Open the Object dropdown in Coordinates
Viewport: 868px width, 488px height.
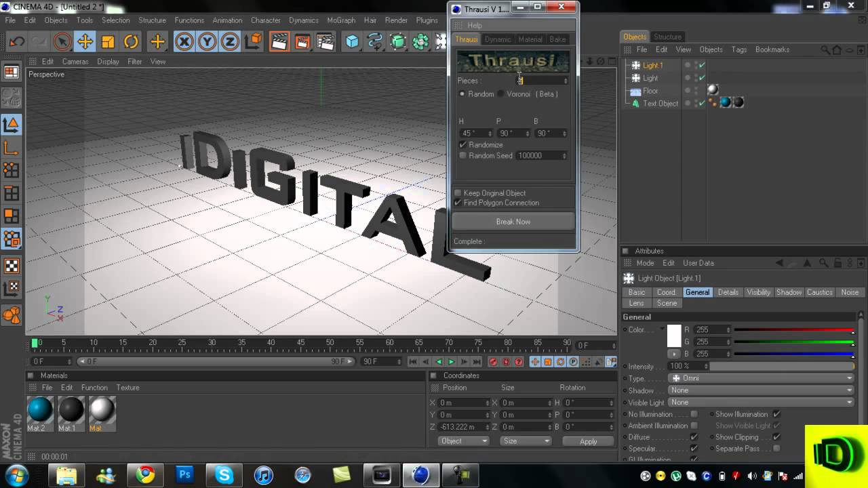(x=463, y=441)
